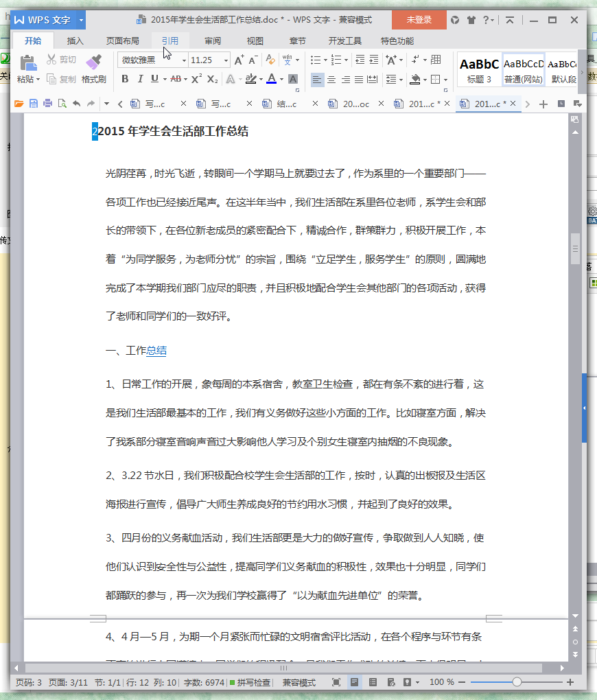Viewport: 597px width, 700px height.
Task: Open the underline style dropdown arrow
Action: 165,80
